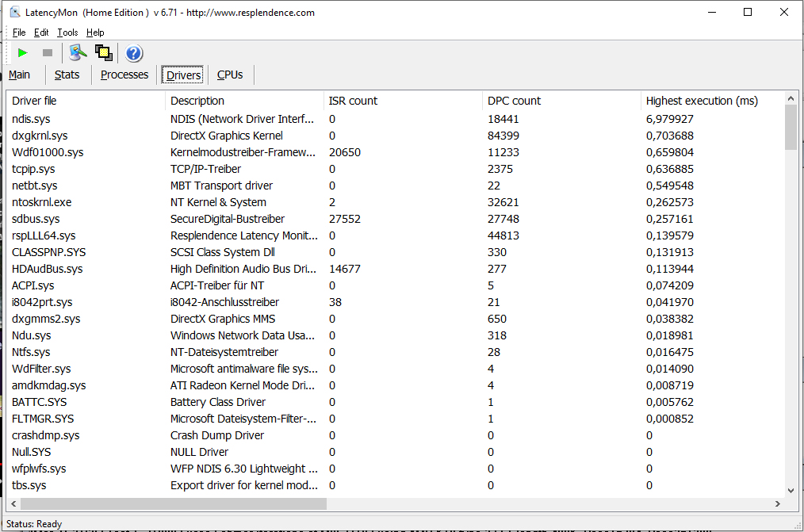Click the horizontal scrollbar right arrow
The image size is (804, 532).
point(778,504)
